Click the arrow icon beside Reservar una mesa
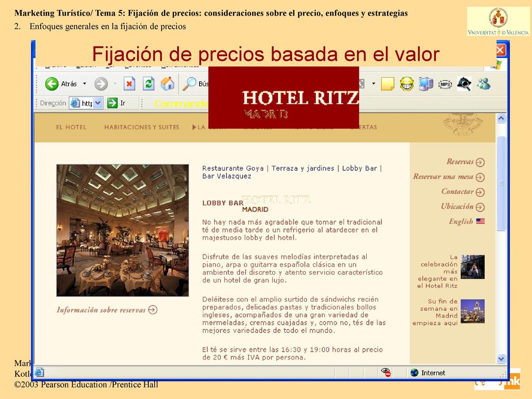Image resolution: width=532 pixels, height=399 pixels. [x=480, y=177]
